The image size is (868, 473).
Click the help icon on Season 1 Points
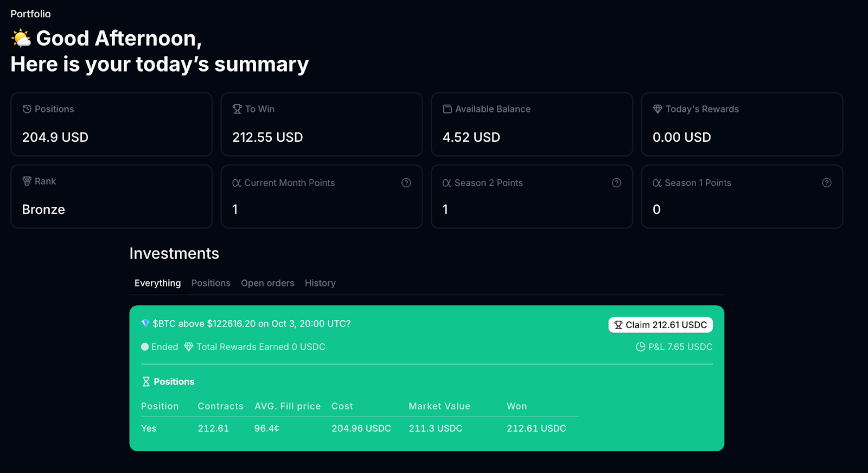[x=826, y=183]
